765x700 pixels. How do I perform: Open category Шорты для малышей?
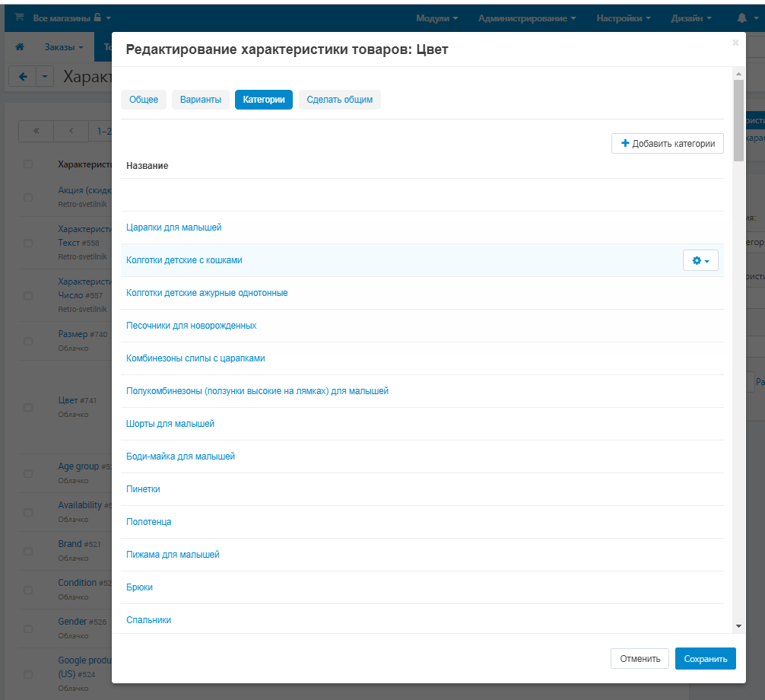(x=170, y=424)
